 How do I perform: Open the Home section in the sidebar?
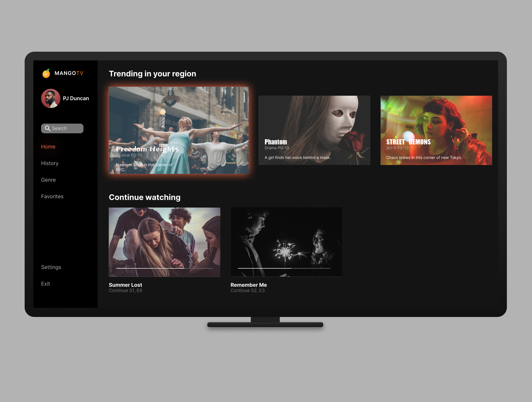click(48, 147)
